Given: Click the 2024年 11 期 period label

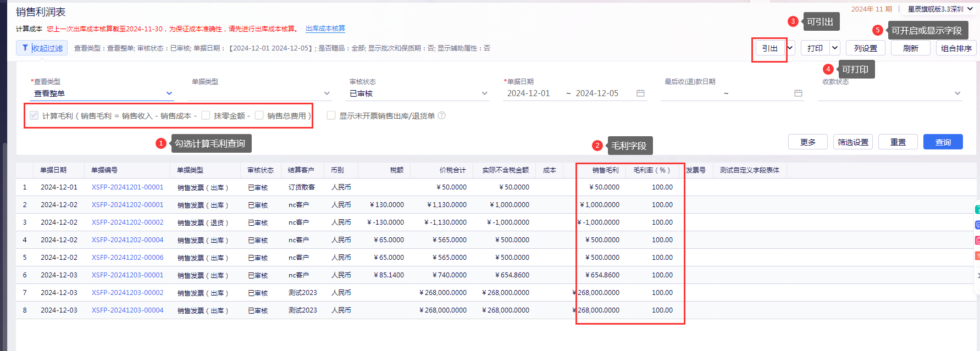Looking at the screenshot, I should [x=872, y=9].
